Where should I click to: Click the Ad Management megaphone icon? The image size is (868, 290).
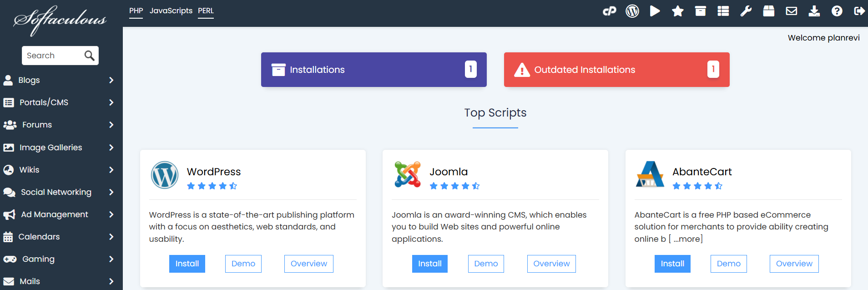(10, 214)
